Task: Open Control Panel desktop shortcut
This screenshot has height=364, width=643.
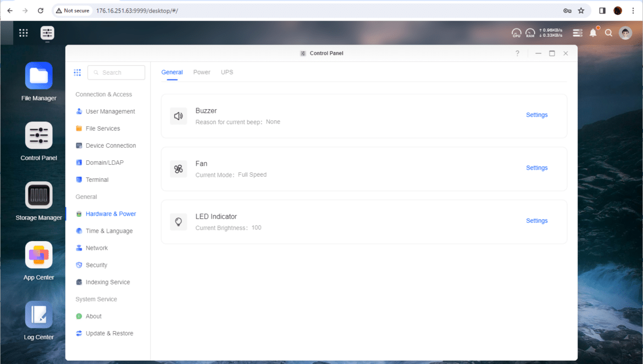Action: [x=38, y=136]
